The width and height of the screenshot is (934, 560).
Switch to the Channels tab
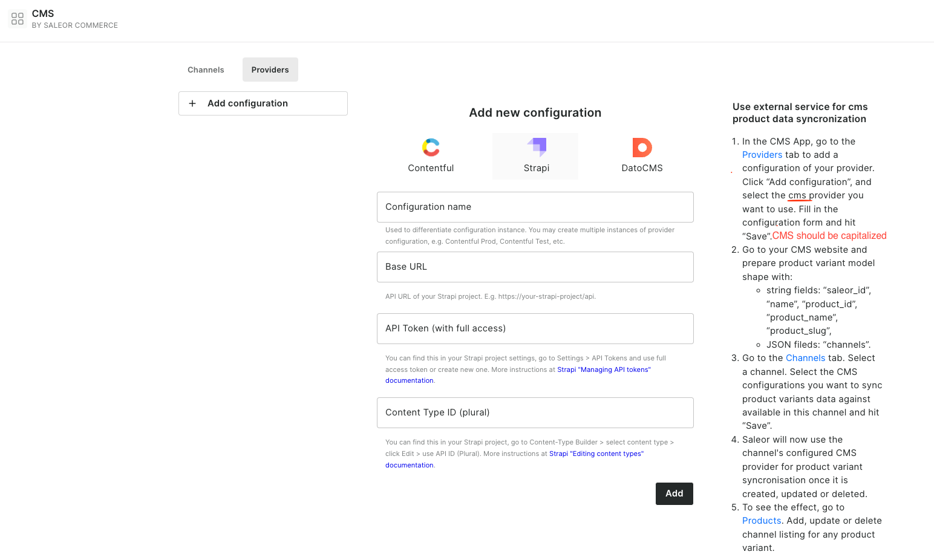pos(205,70)
